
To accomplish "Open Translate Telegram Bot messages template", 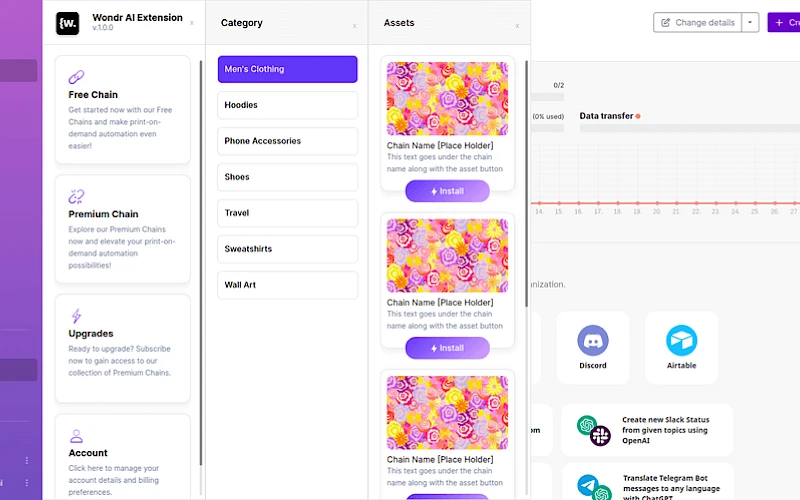I will (x=647, y=482).
